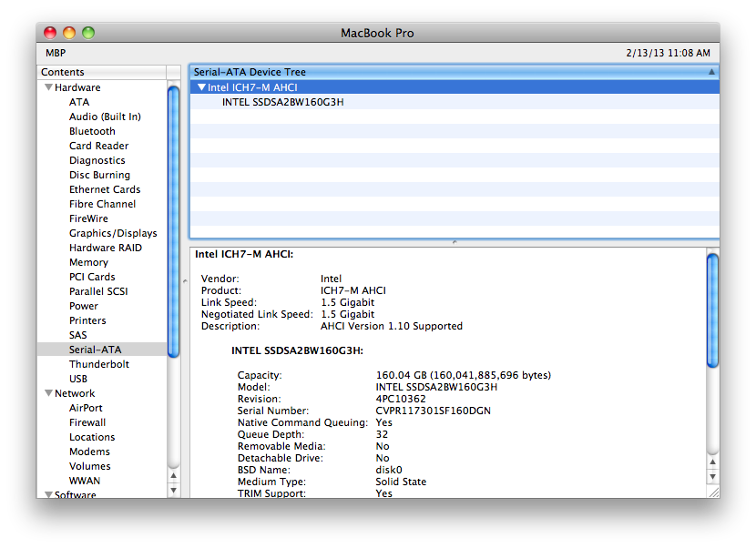756x548 pixels.
Task: Open the Bluetooth hardware section
Action: click(x=92, y=131)
